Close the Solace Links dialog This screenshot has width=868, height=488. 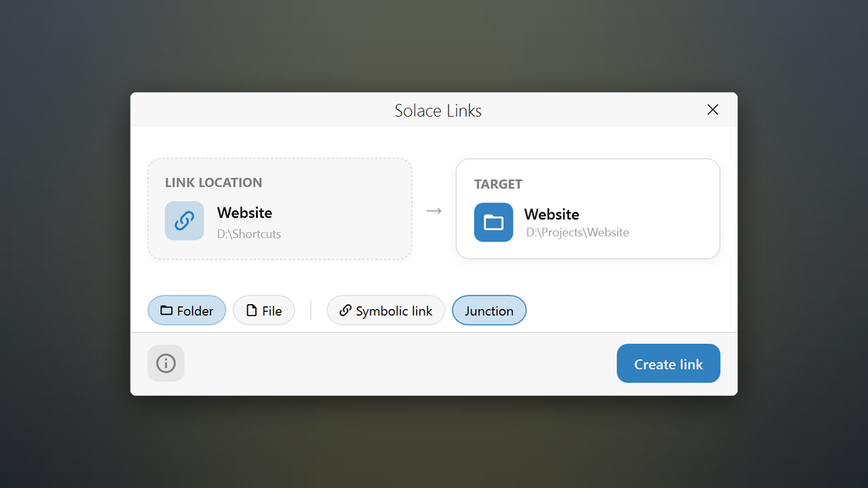tap(712, 109)
